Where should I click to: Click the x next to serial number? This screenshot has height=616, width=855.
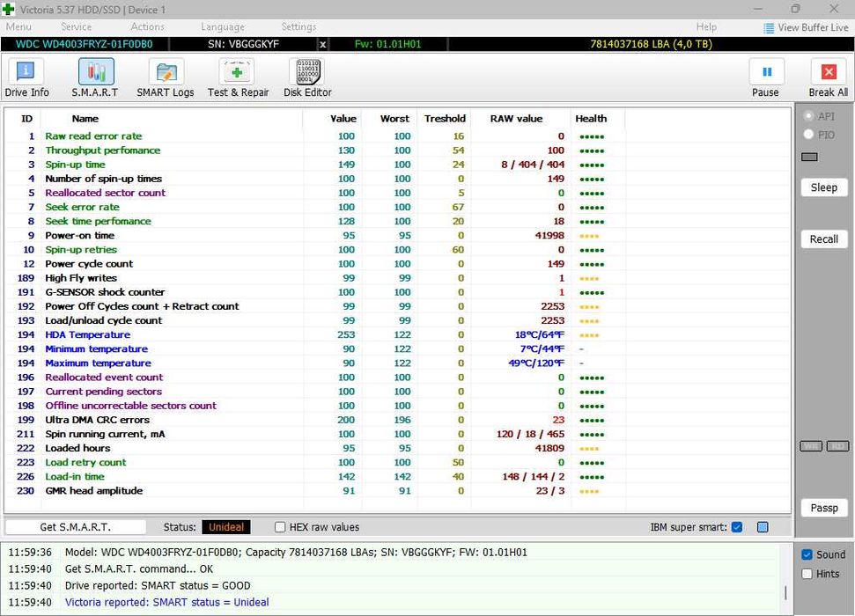(x=323, y=45)
